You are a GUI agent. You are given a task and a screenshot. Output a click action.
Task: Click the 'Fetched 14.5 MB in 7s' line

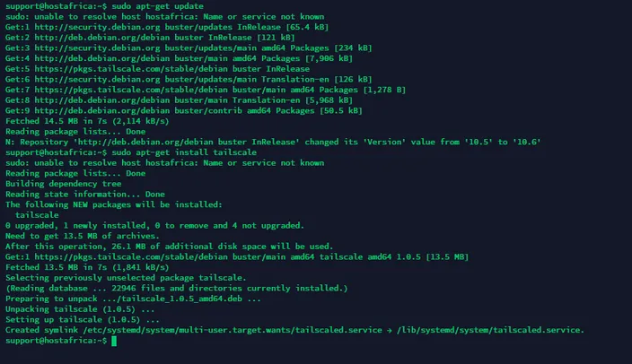[87, 121]
